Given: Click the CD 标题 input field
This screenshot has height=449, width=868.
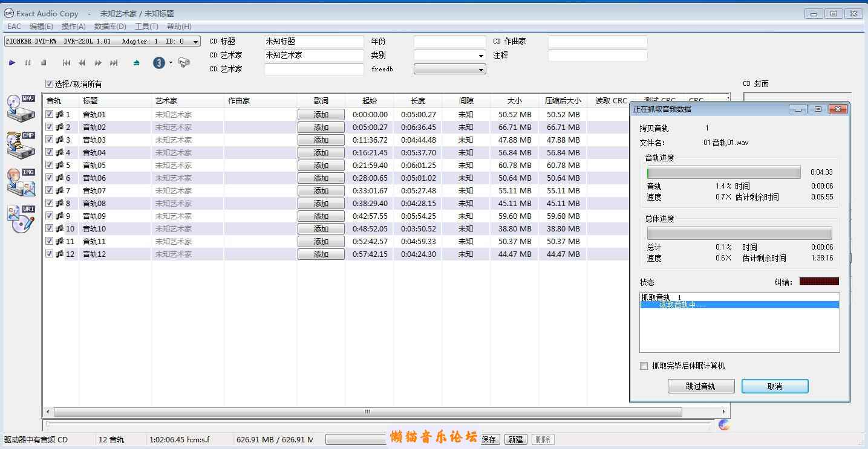Looking at the screenshot, I should [x=314, y=42].
